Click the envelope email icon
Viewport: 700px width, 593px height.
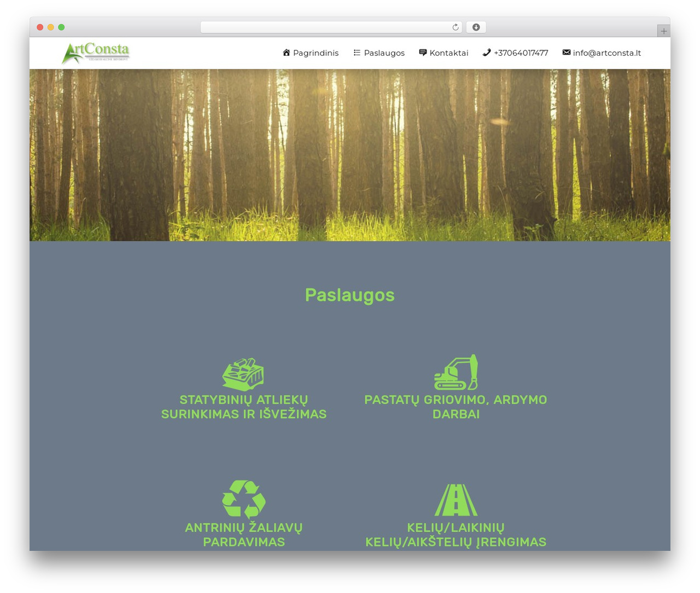pos(567,53)
